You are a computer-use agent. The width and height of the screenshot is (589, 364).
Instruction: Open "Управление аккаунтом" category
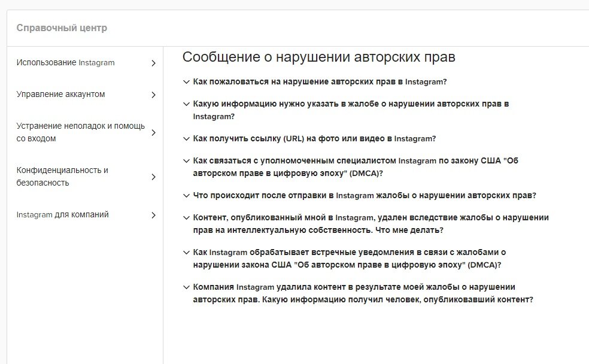pyautogui.click(x=61, y=95)
